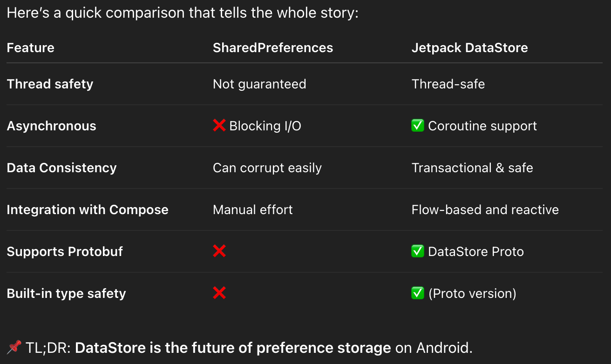Click the Data Consistency row label
Image resolution: width=611 pixels, height=364 pixels.
[61, 168]
